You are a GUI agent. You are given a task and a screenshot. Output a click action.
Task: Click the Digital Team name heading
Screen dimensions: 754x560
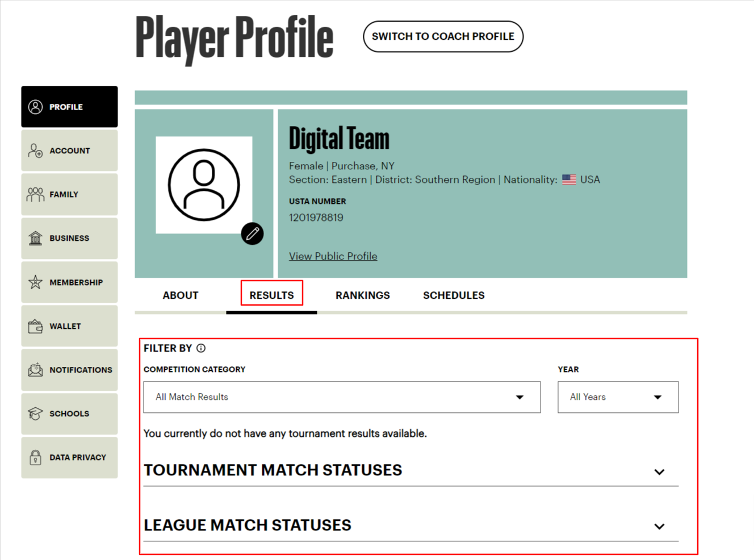(x=339, y=139)
